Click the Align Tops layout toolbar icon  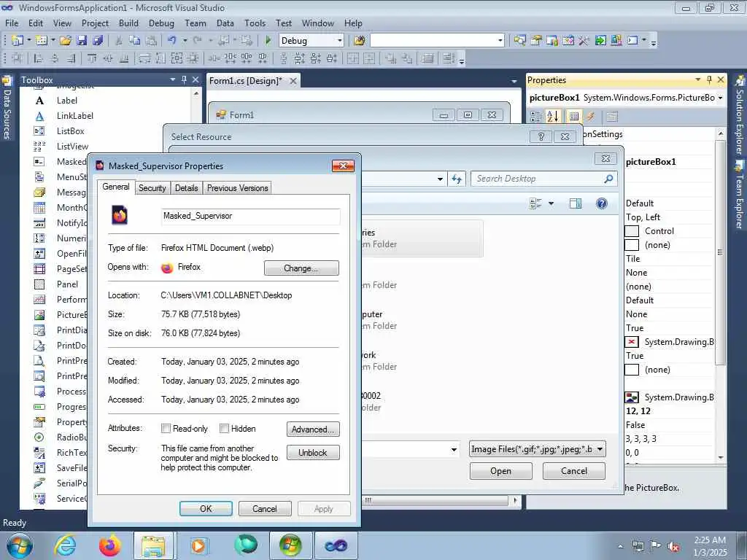pyautogui.click(x=92, y=58)
